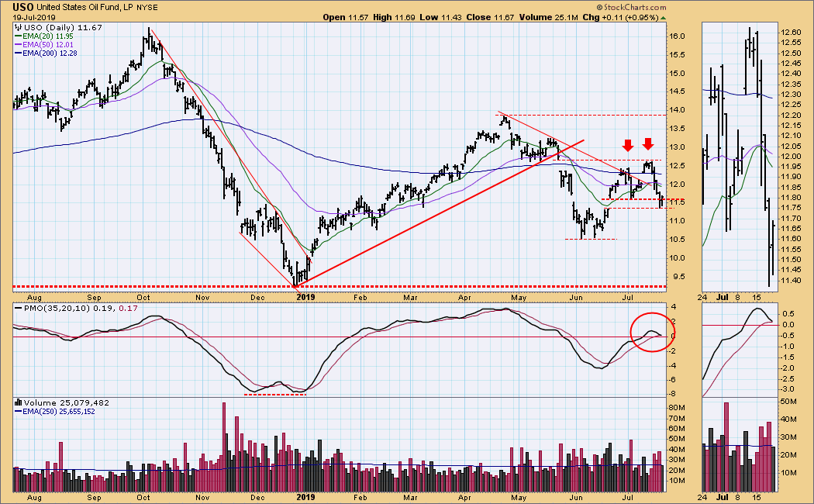Screen dimensions: 814x504
Task: Click the 10M label on main volume axis
Action: click(677, 481)
